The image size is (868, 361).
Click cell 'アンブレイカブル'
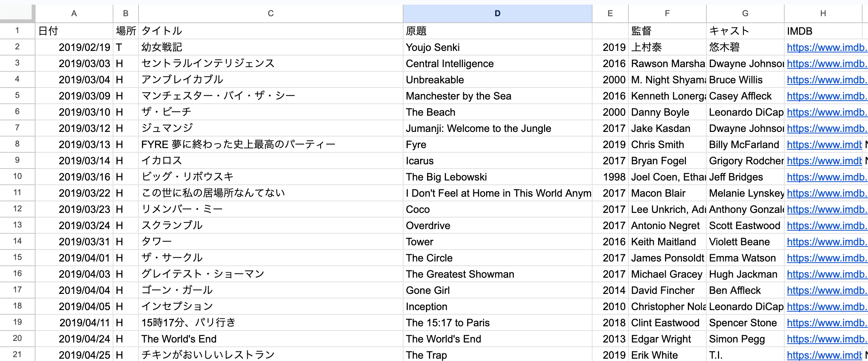coord(271,80)
